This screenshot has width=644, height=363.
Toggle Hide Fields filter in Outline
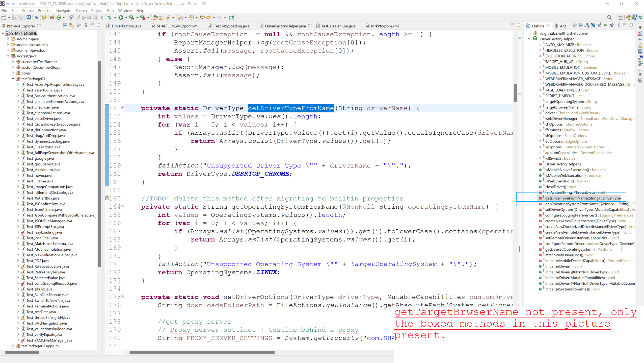pos(593,26)
